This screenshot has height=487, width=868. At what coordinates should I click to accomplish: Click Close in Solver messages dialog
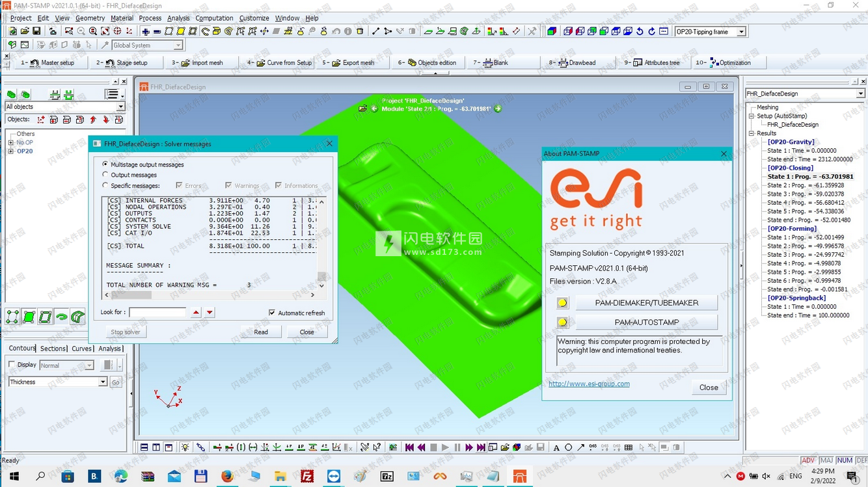point(306,332)
